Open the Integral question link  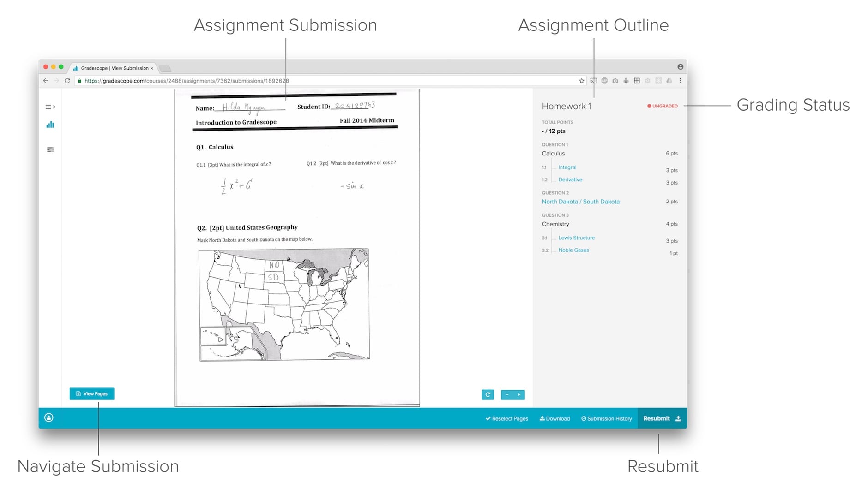click(567, 167)
